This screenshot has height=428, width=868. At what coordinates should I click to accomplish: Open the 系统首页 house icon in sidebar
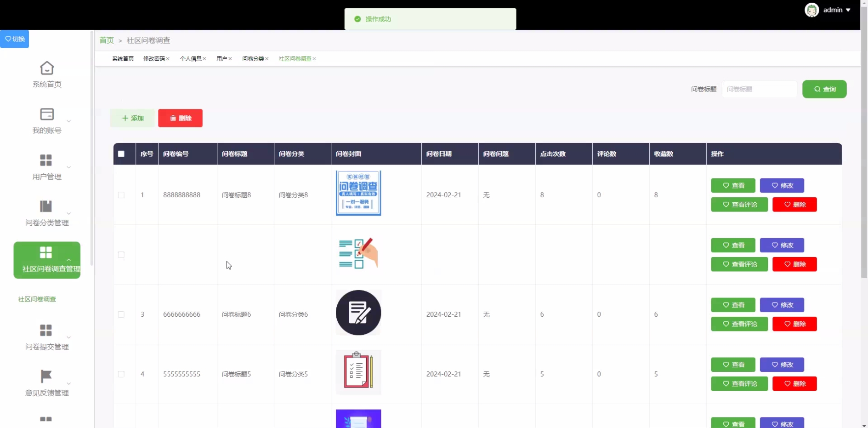click(x=47, y=68)
